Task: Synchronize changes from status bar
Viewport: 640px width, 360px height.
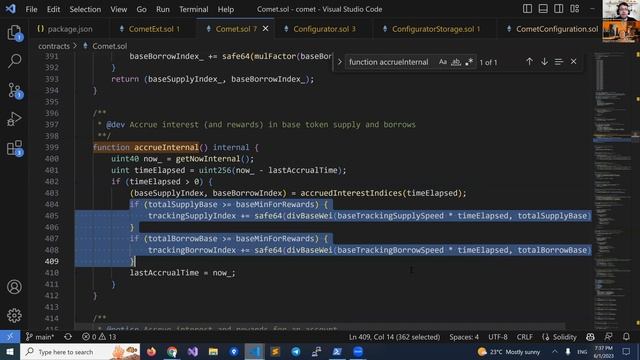Action: click(x=68, y=337)
